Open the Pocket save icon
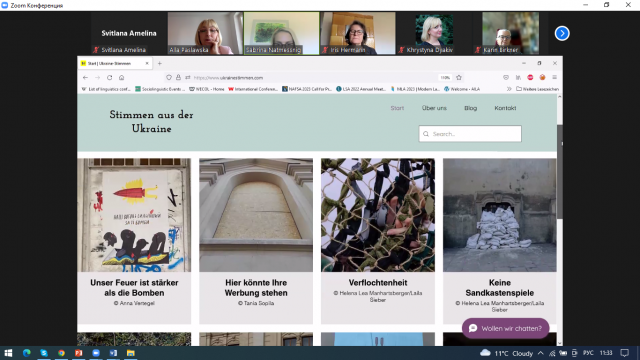Screen dimensions: 640x360 (x=506, y=78)
